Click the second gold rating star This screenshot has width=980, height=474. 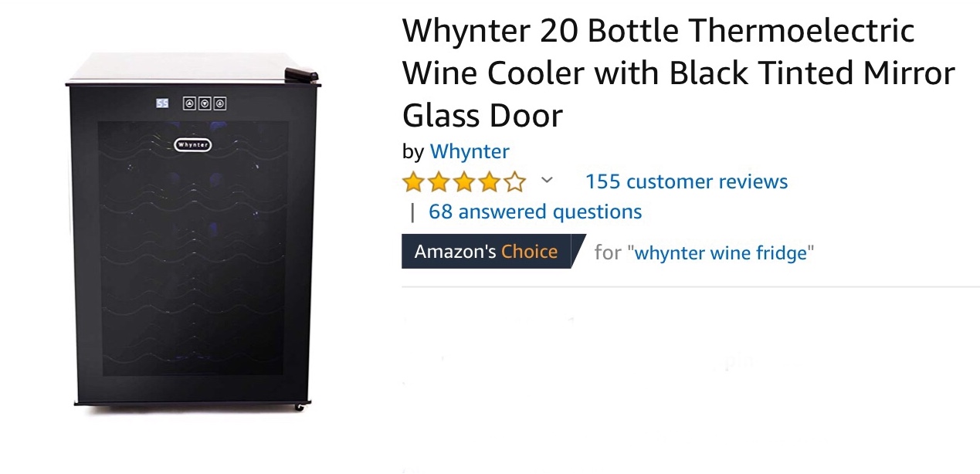click(439, 182)
